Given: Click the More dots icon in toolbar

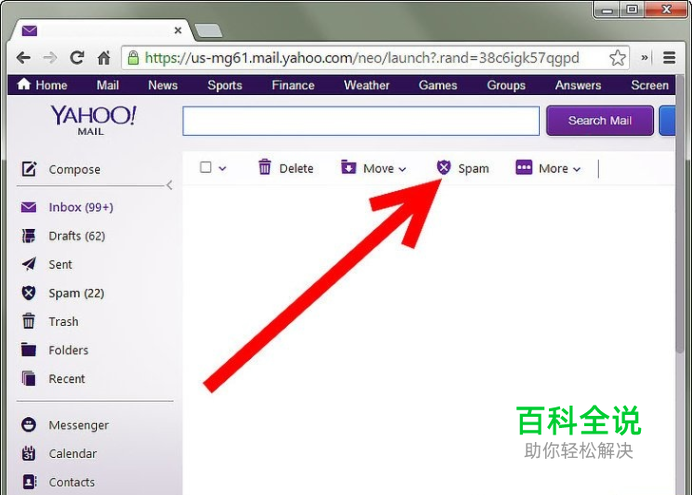Looking at the screenshot, I should 524,167.
